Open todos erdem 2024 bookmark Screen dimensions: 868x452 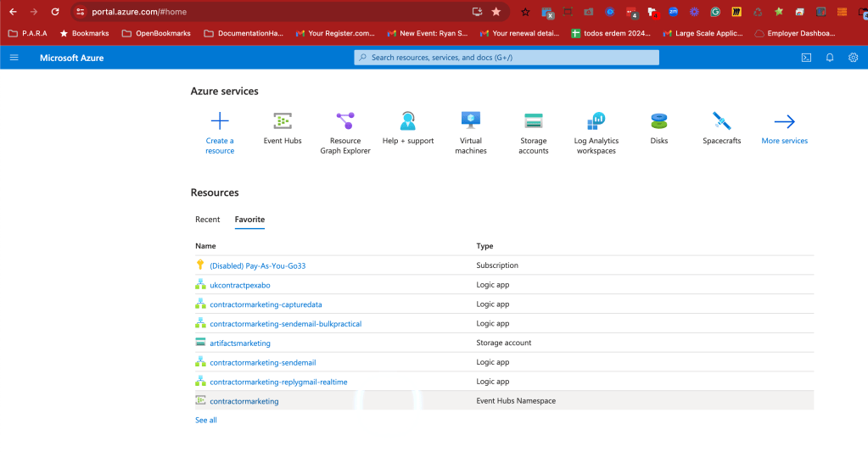(611, 33)
